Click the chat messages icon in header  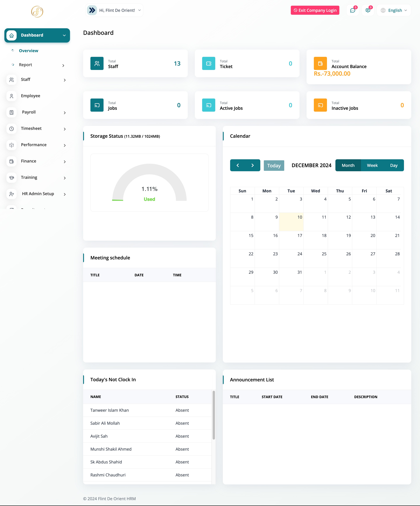352,10
